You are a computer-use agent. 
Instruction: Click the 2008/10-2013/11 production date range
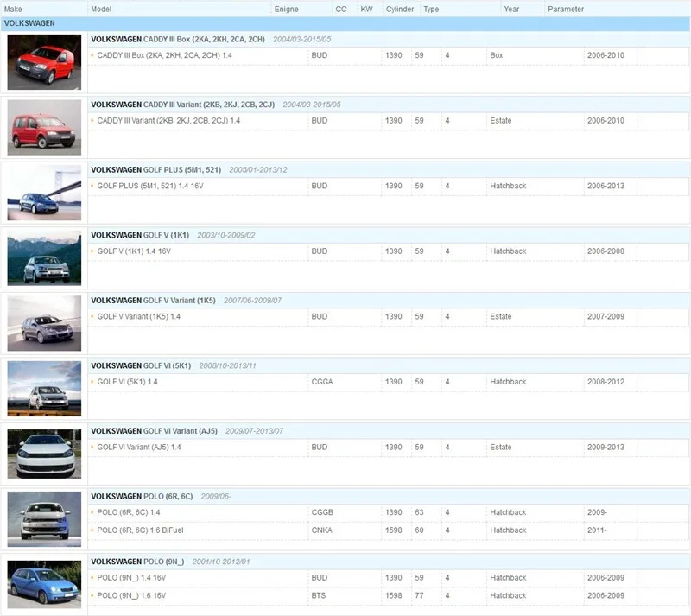click(227, 365)
